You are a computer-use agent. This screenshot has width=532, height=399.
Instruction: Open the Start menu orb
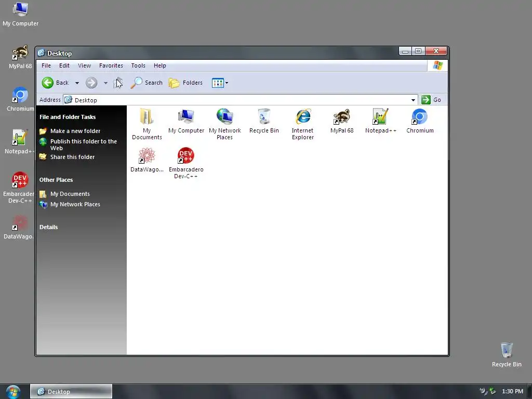tap(13, 392)
